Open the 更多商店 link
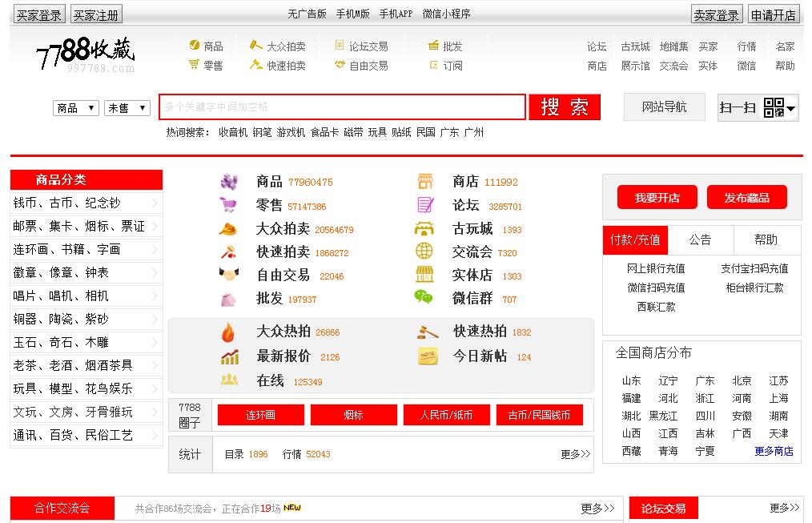 pos(774,452)
